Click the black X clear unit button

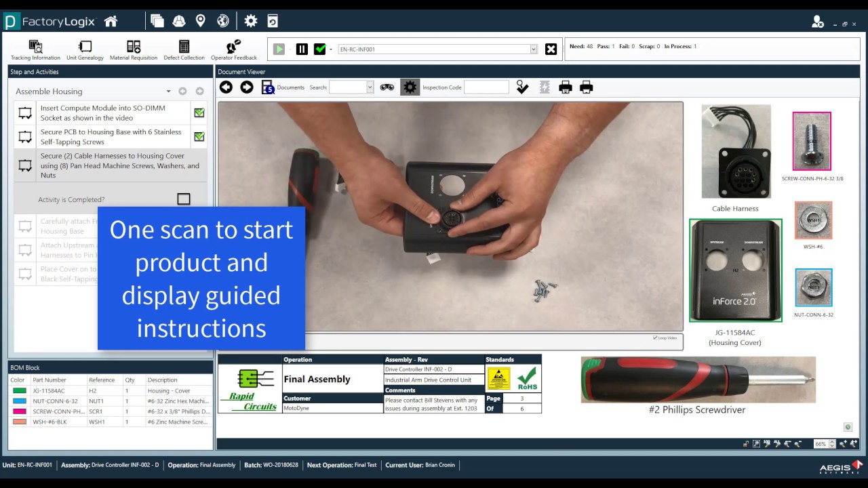pos(551,49)
